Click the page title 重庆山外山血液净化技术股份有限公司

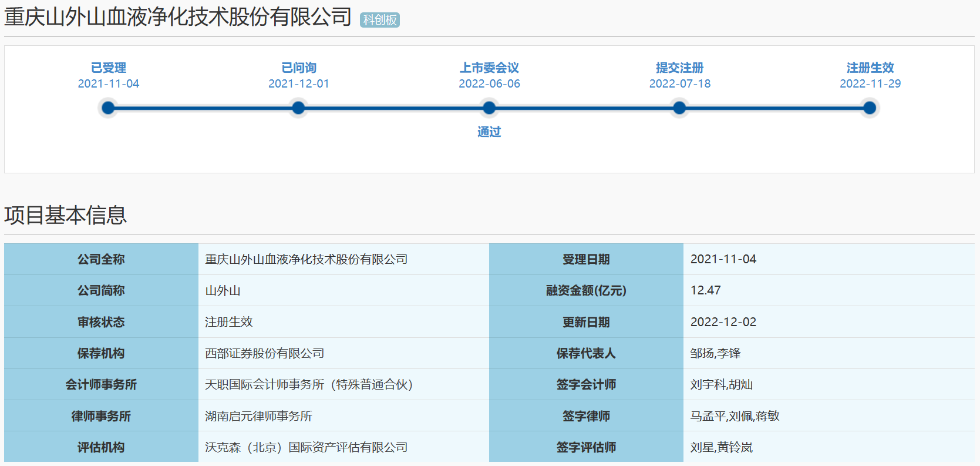point(178,17)
